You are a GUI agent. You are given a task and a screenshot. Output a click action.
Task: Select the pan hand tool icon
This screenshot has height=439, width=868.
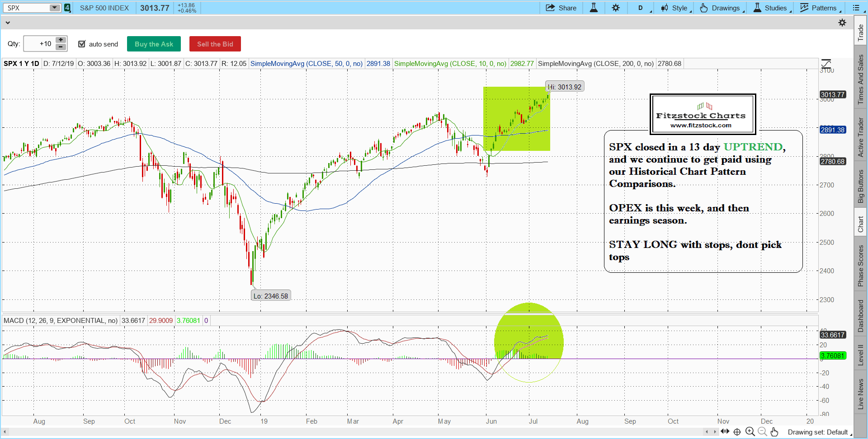pyautogui.click(x=774, y=432)
